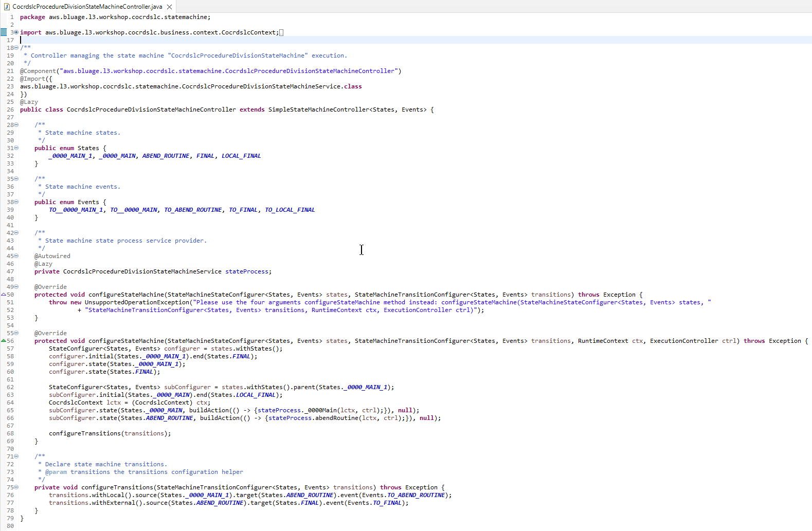Screen dimensions: 812x531
Task: Fold the state machine events Javadoc at line 35
Action: (16, 179)
